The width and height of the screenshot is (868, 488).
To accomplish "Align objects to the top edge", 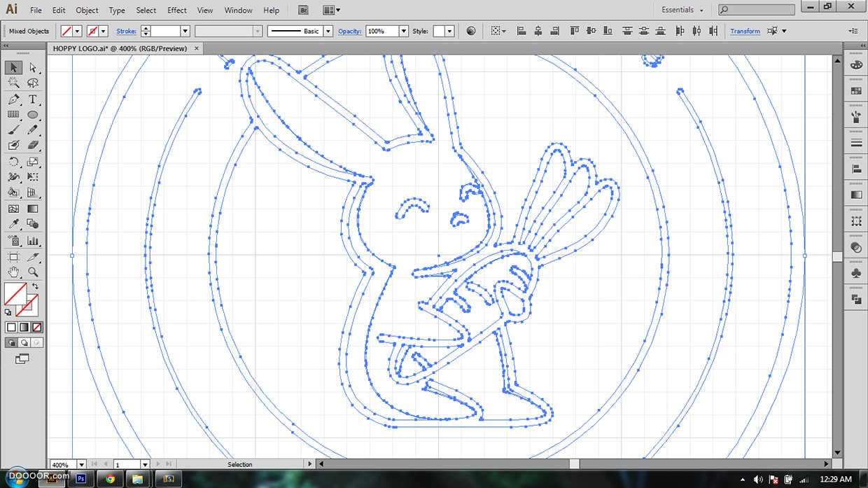I will coord(575,31).
